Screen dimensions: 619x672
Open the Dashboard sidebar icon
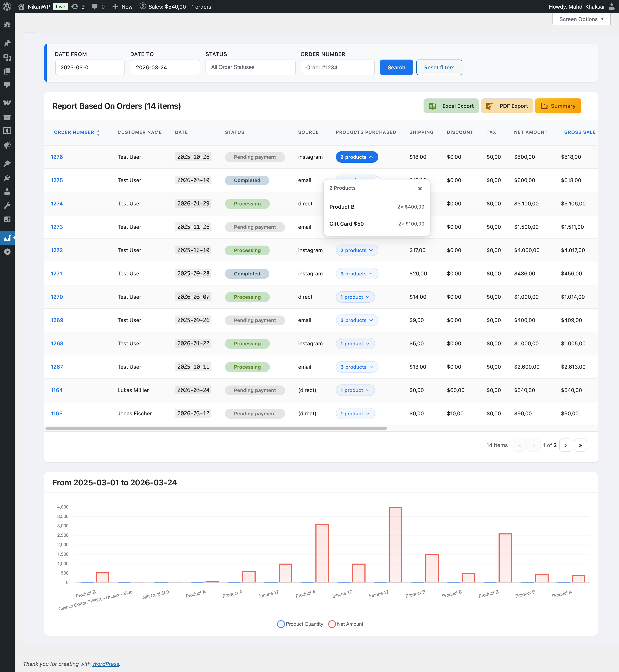pyautogui.click(x=7, y=25)
